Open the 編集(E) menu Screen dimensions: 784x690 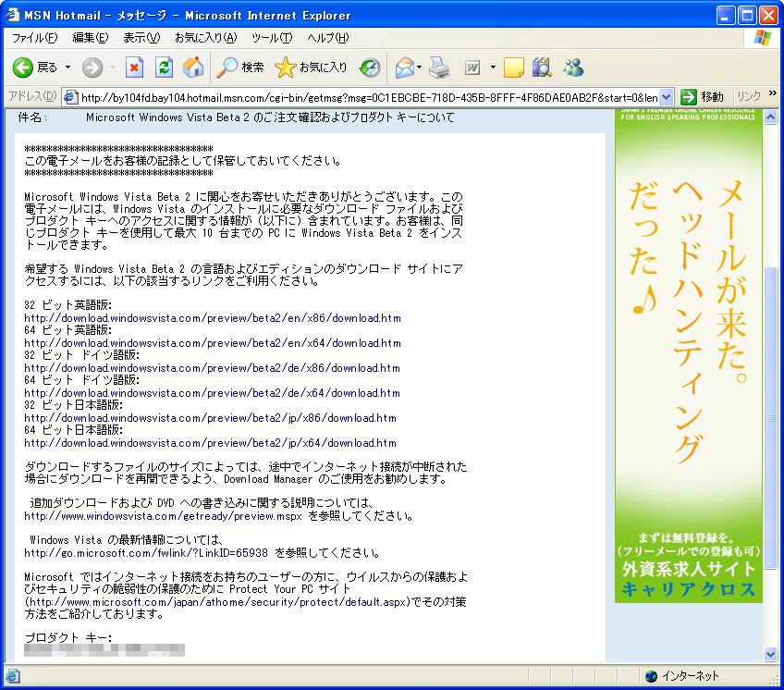coord(90,38)
